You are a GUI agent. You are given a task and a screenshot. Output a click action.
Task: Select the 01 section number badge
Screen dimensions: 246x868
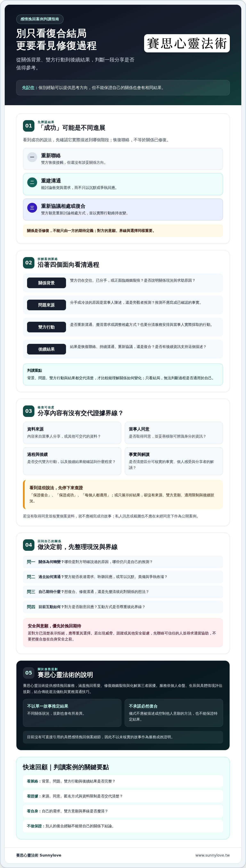(29, 126)
